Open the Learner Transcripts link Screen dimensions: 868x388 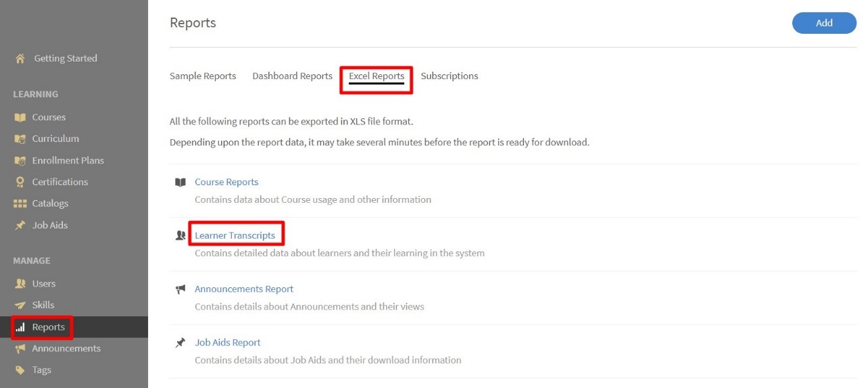(235, 236)
